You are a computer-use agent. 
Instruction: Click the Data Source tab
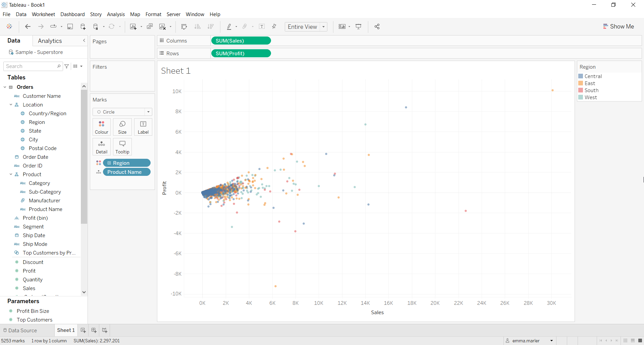tap(22, 330)
